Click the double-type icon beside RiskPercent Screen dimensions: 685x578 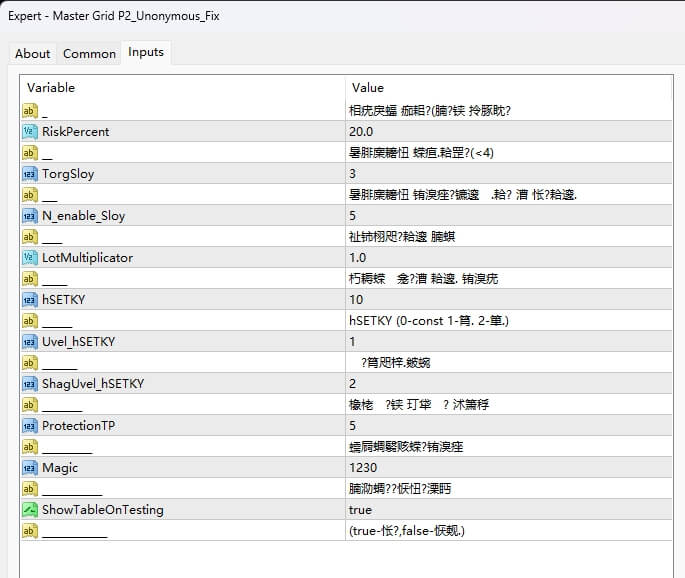point(30,132)
